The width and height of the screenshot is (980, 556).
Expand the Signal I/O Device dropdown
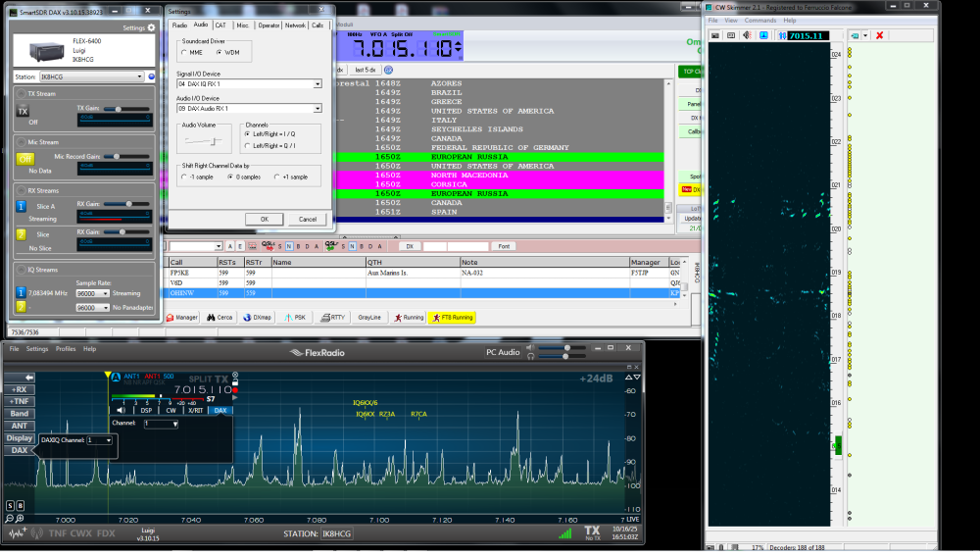(x=318, y=84)
